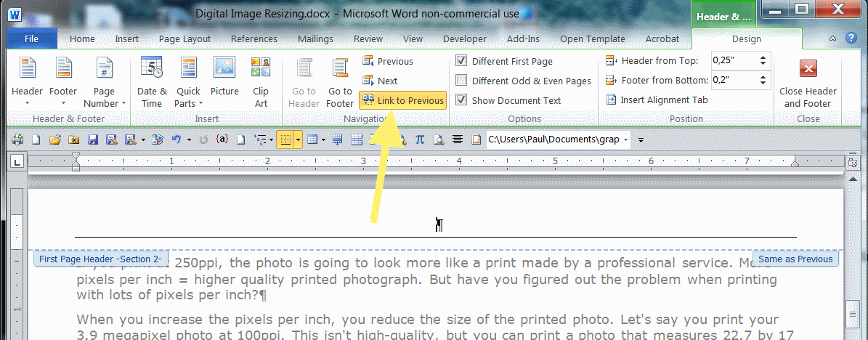This screenshot has height=340, width=868.
Task: Switch to the Mailings tab
Action: [x=315, y=39]
